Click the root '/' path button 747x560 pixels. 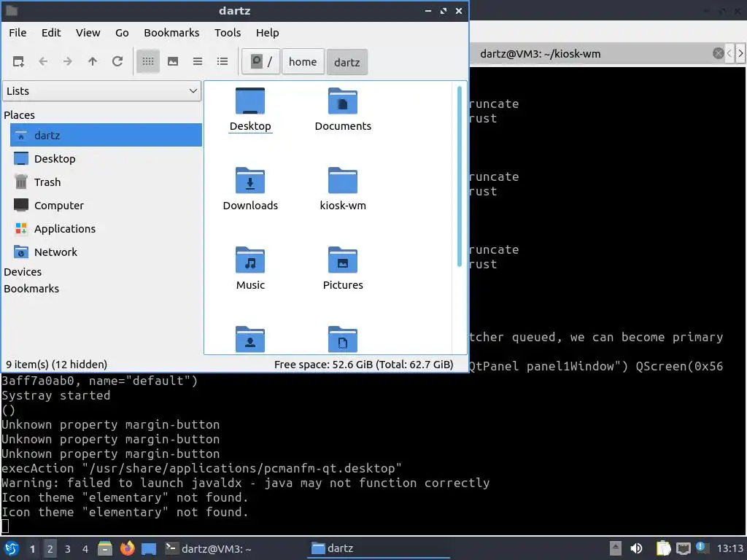[x=261, y=62]
